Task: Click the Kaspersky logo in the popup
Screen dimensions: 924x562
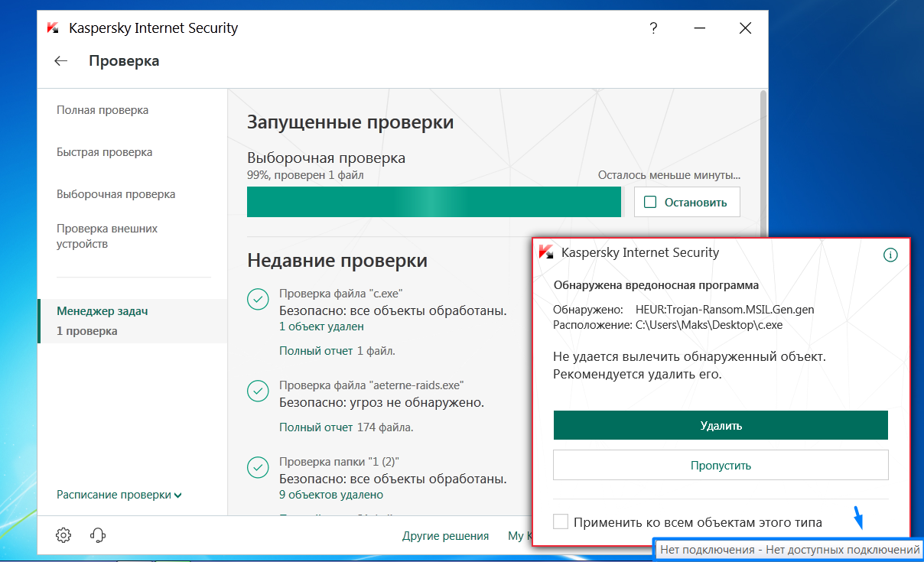Action: point(546,252)
